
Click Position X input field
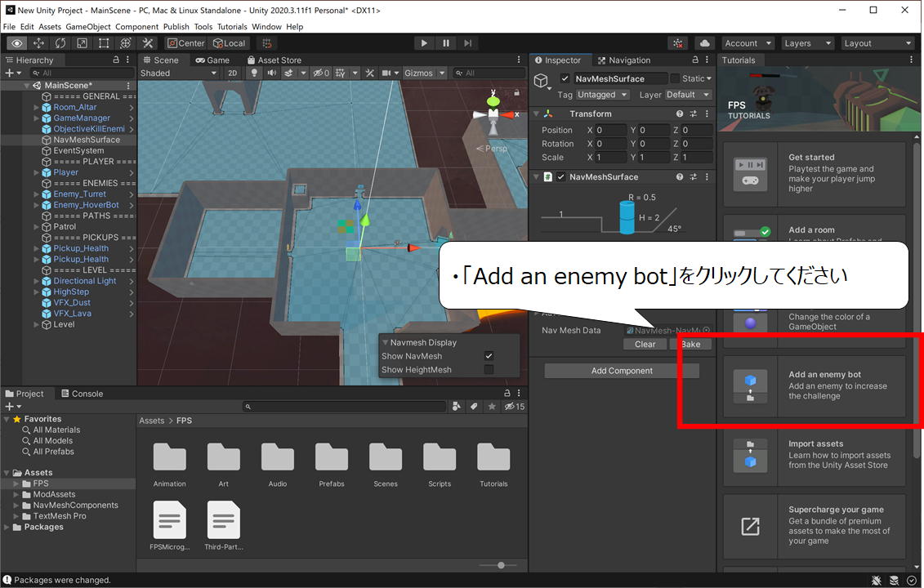(610, 130)
